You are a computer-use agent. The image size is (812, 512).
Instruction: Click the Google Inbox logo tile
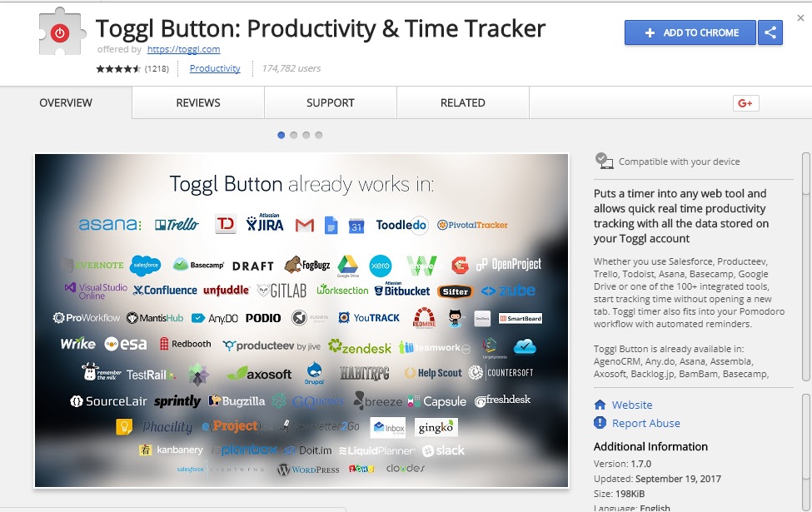click(x=388, y=428)
